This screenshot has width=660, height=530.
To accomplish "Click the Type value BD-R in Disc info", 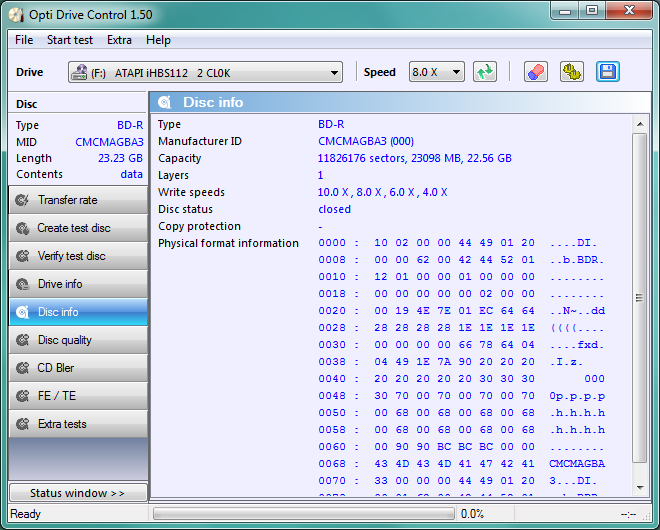I will pyautogui.click(x=331, y=124).
